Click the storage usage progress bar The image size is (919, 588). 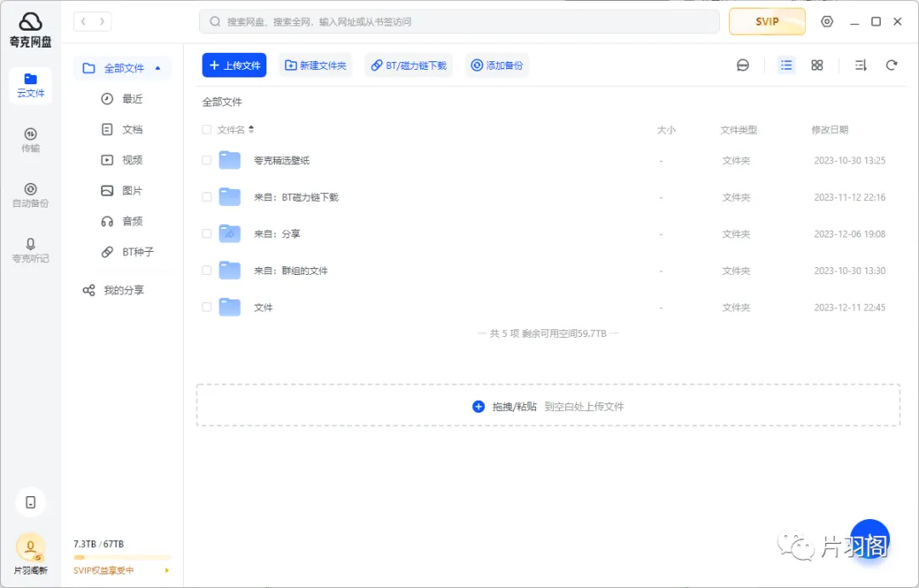click(x=122, y=557)
